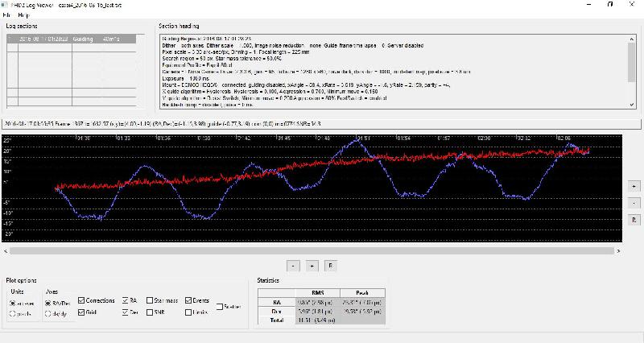The height and width of the screenshot is (343, 644).
Task: Restore down the PHD2 Log Viewer window
Action: 610,5
